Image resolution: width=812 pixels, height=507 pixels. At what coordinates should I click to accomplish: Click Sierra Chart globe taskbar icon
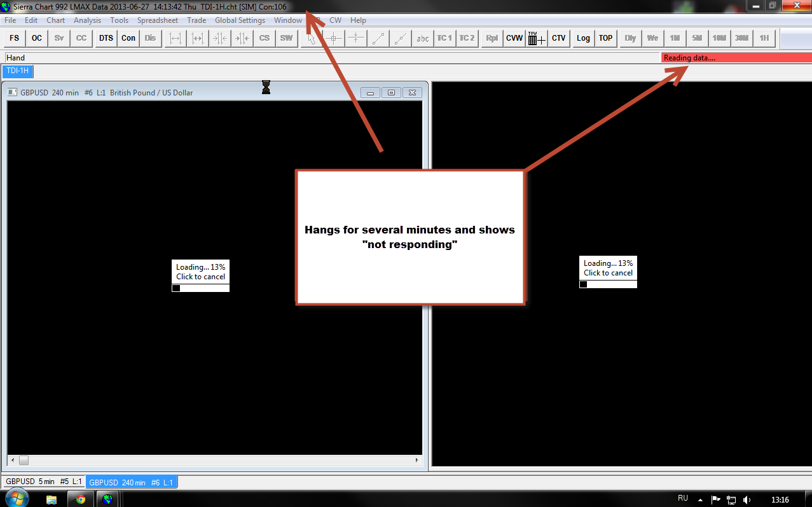(108, 499)
